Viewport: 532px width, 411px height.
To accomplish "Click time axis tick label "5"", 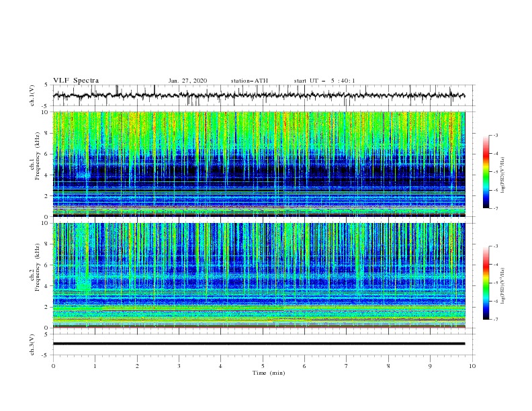I will click(263, 366).
